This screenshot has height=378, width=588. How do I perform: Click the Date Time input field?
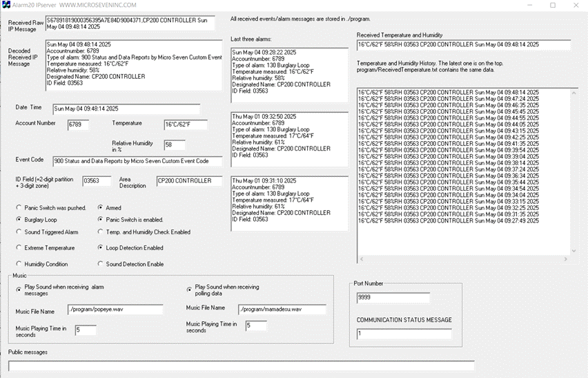pos(126,109)
